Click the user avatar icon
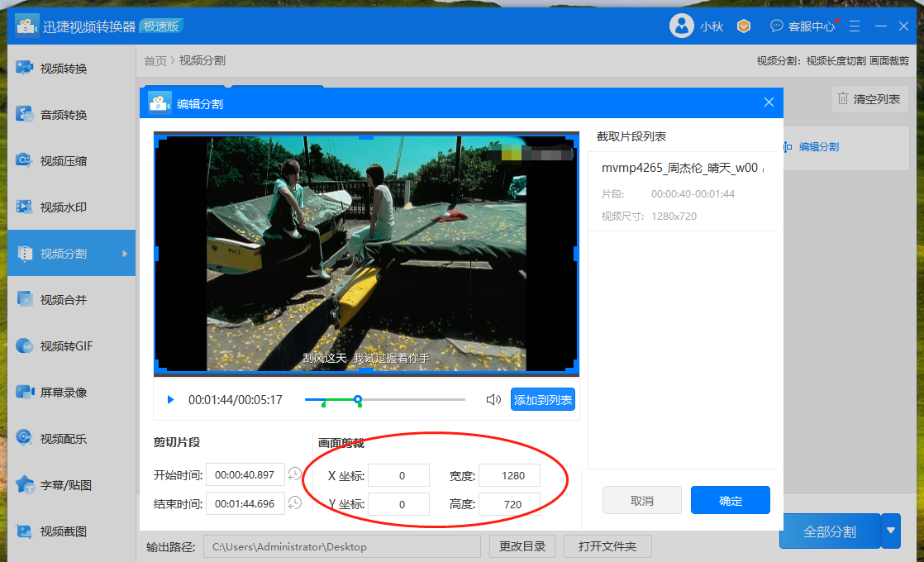 pos(681,26)
